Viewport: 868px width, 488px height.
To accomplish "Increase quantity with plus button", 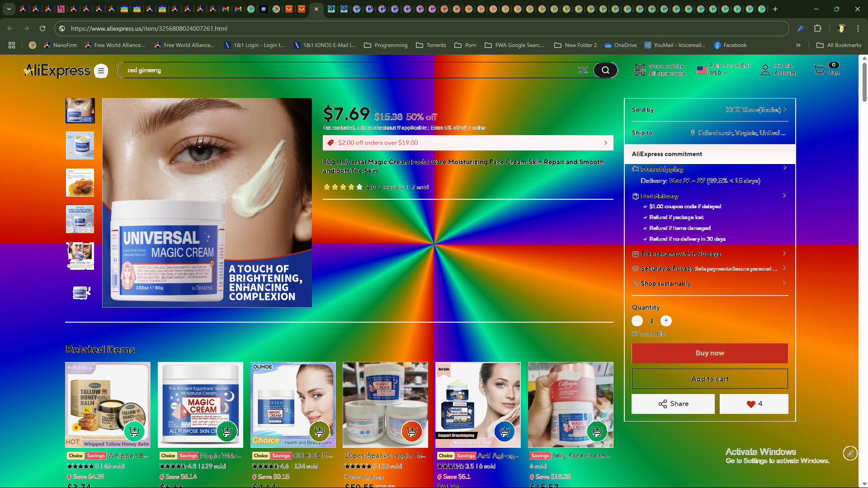I will (x=666, y=321).
